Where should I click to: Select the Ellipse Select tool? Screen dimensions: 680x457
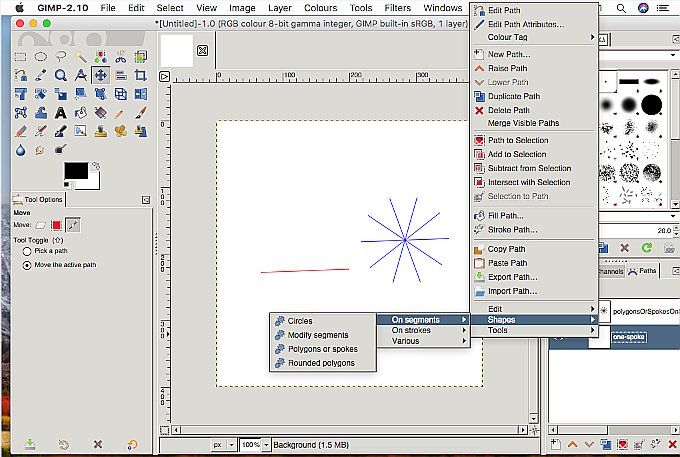41,56
